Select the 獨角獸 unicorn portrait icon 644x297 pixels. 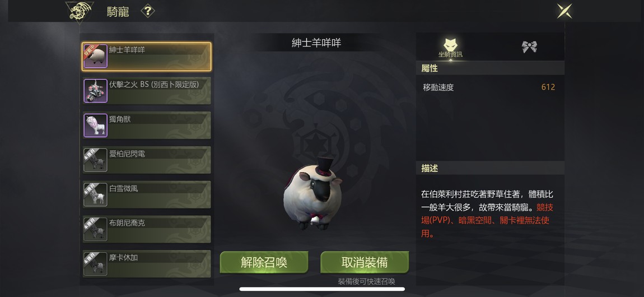(96, 126)
